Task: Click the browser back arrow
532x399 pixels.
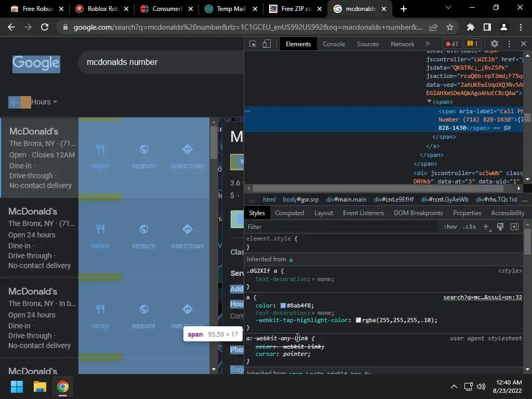Action: (x=11, y=27)
